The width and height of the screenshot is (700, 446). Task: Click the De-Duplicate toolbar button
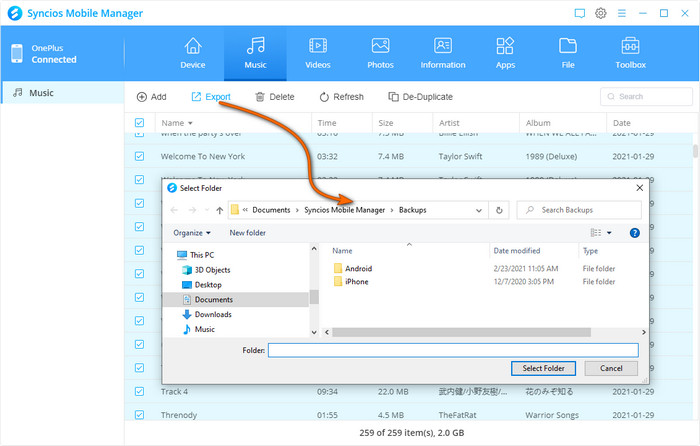tap(420, 97)
